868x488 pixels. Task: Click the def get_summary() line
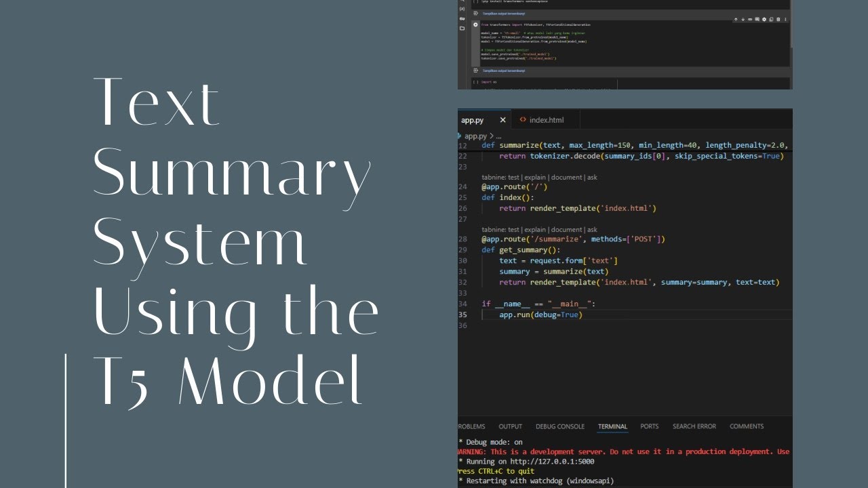click(521, 250)
